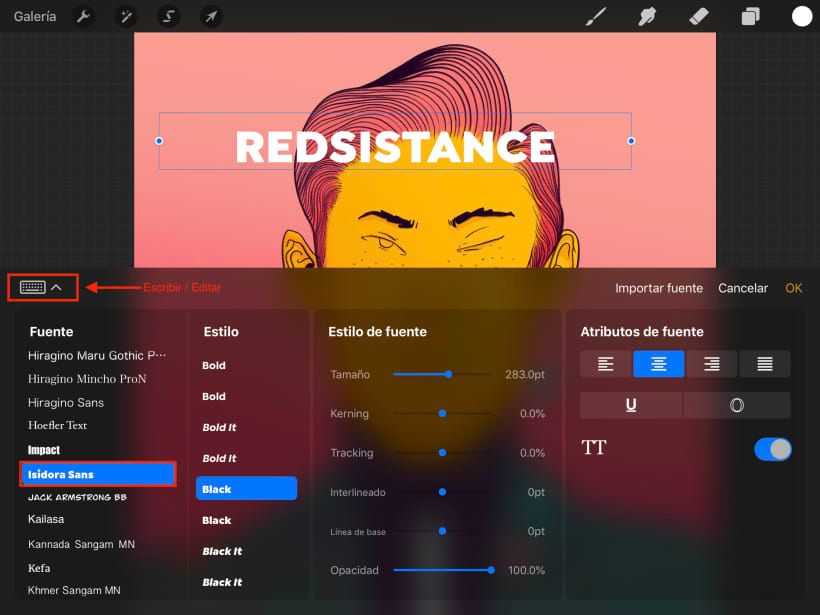
Task: Click the Tamaño size slider handle
Action: point(448,374)
